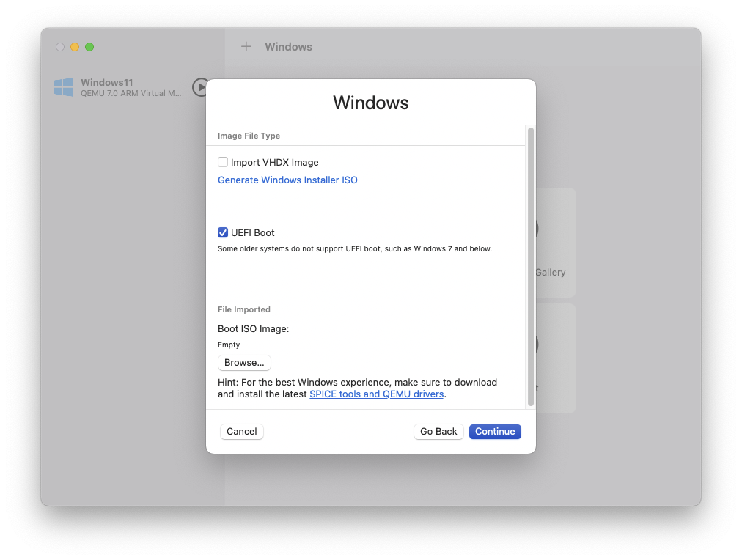The image size is (742, 560).
Task: Cancel the Windows setup dialog
Action: [x=241, y=431]
